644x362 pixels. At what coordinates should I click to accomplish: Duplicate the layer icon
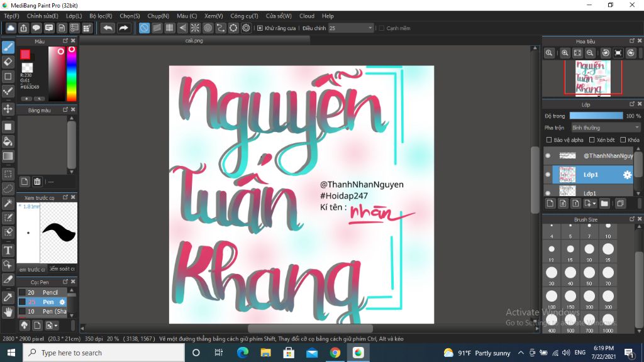[620, 203]
